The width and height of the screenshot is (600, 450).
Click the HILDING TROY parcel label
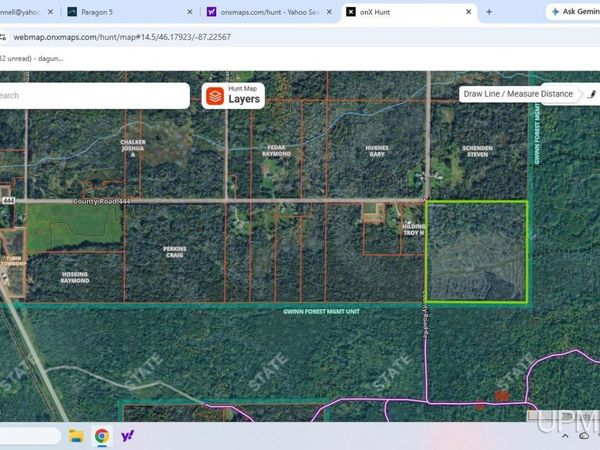(413, 230)
